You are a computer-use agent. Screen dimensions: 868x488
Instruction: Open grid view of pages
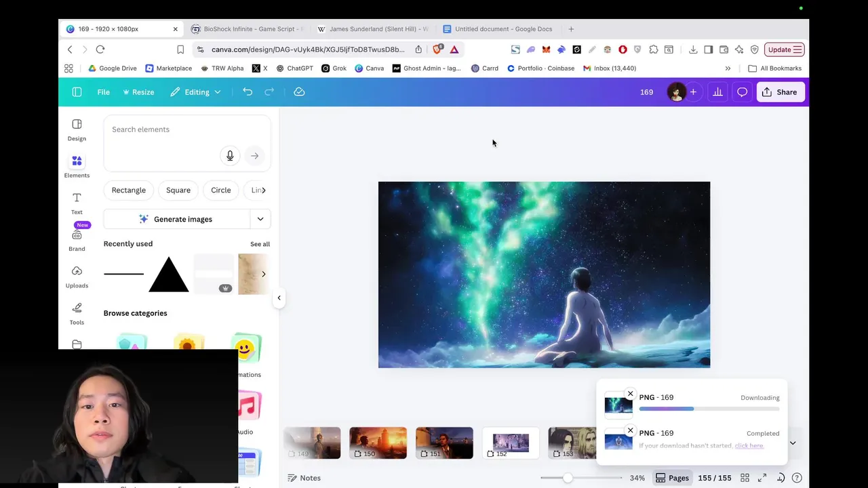coord(745,478)
